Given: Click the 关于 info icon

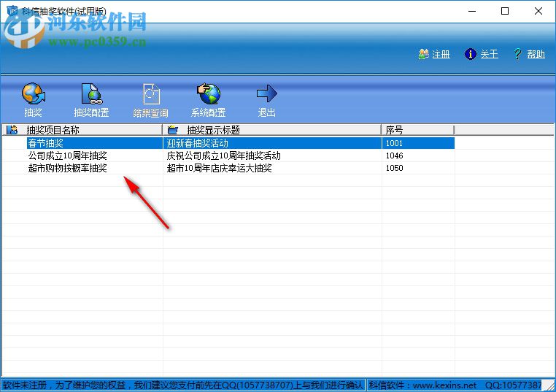Looking at the screenshot, I should 470,54.
